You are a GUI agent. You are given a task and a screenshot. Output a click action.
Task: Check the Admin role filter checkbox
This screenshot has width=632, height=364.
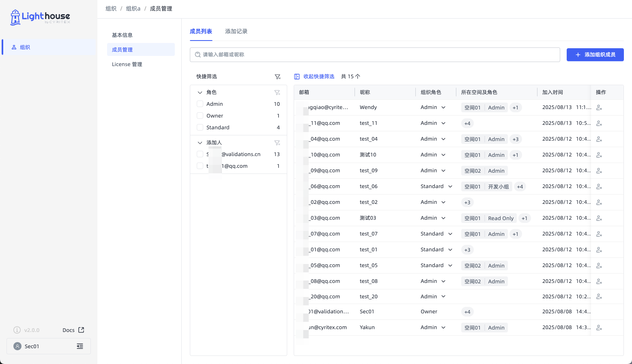coord(200,104)
